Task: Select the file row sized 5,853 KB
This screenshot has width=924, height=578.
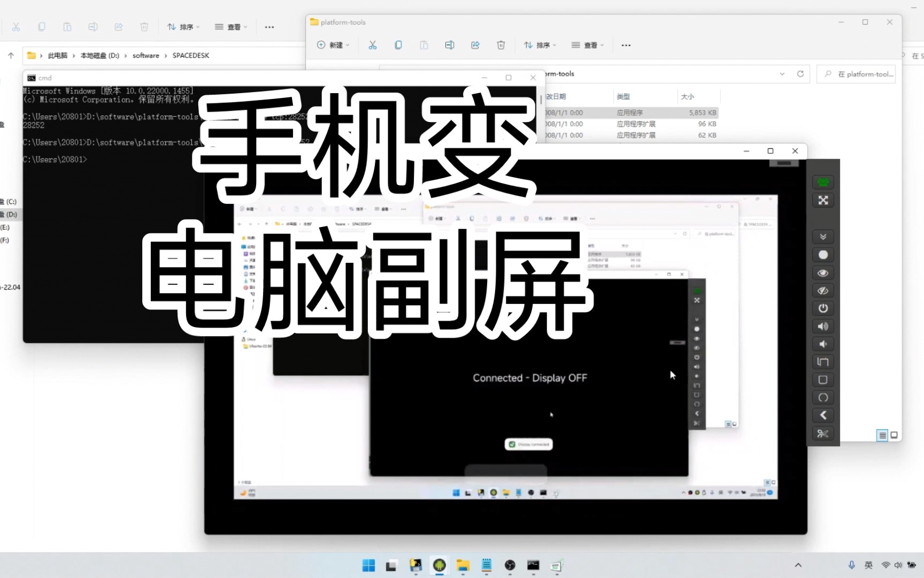Action: click(630, 112)
